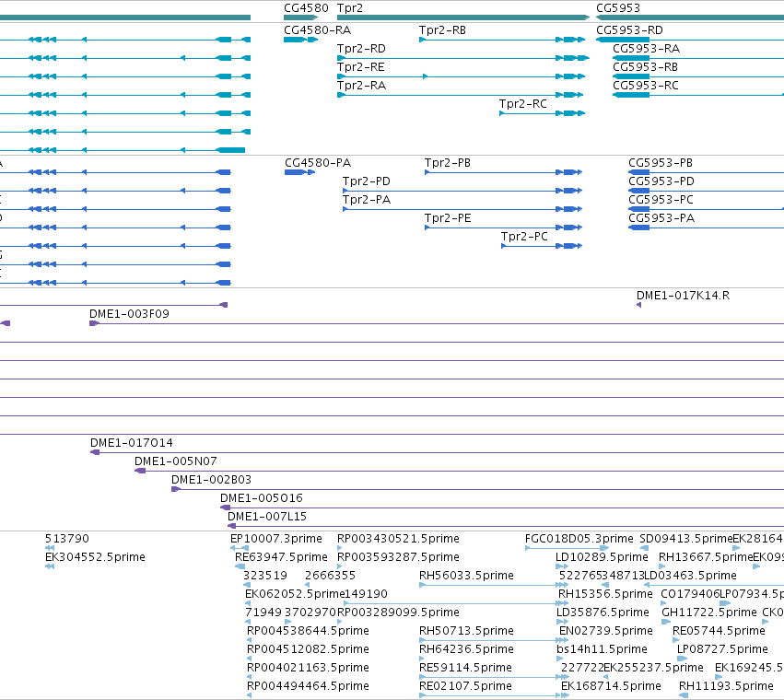Open EST EN02739.5prime
The width and height of the screenshot is (784, 700).
pos(606,631)
